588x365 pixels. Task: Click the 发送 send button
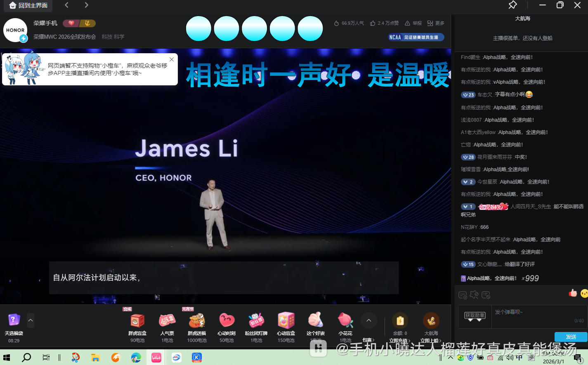[x=571, y=337]
